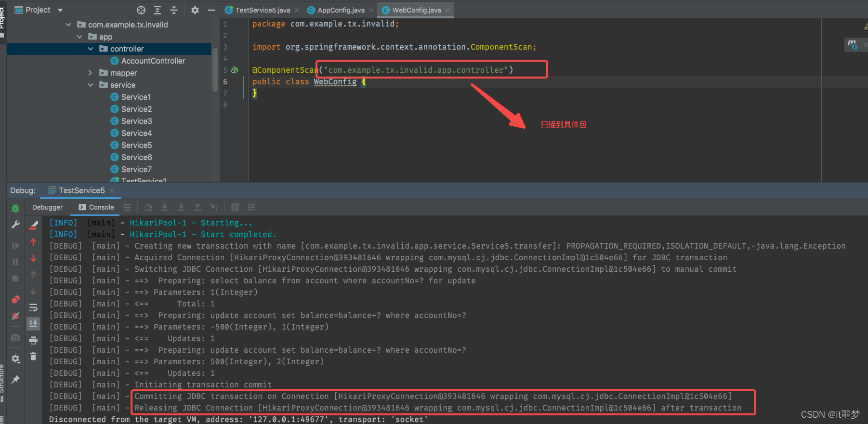Click the print console icon
The image size is (868, 424).
(x=33, y=340)
